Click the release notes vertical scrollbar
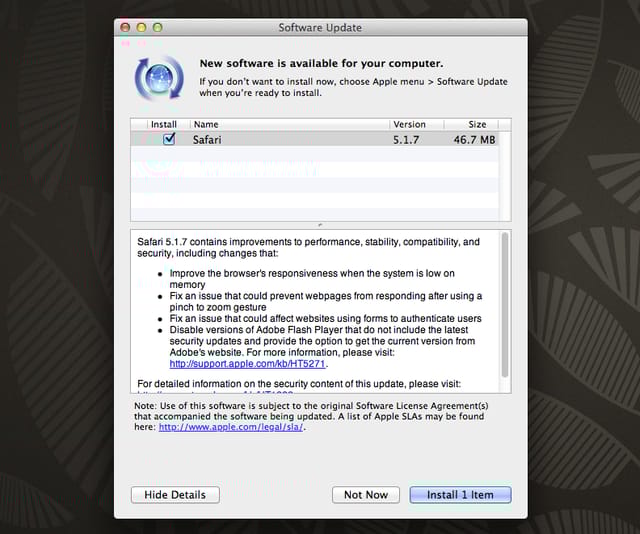This screenshot has width=640, height=534. (x=505, y=305)
